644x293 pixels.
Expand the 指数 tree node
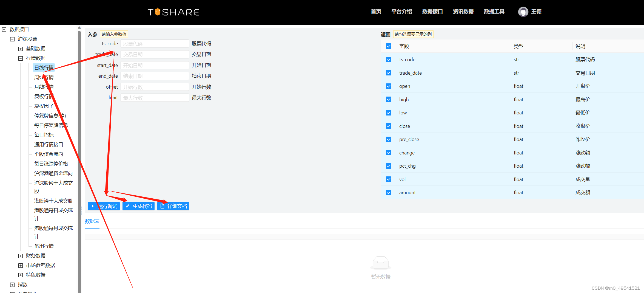coord(12,284)
